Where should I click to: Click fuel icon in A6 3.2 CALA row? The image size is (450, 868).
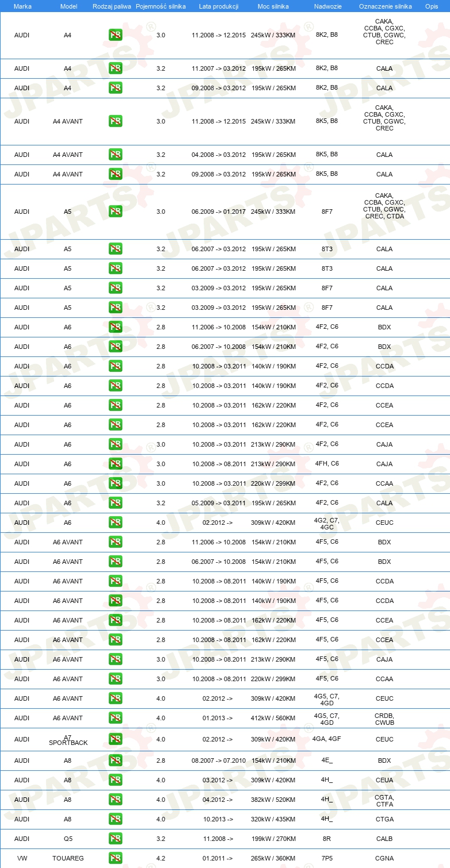[116, 503]
